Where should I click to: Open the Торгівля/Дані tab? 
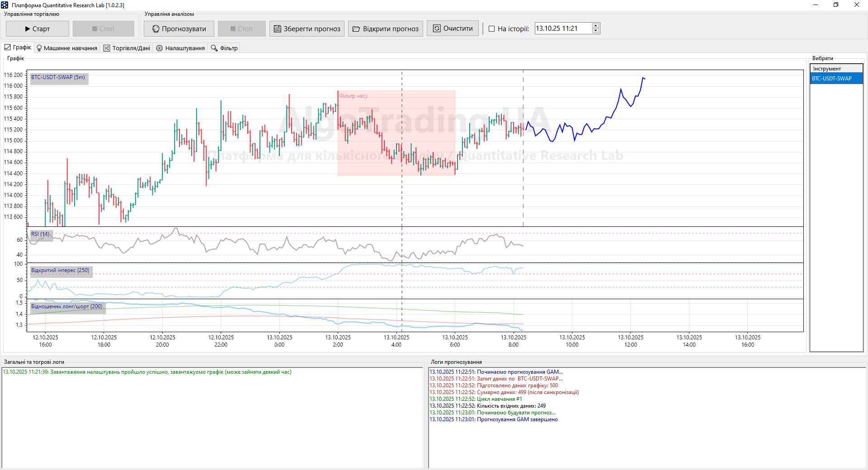click(127, 48)
